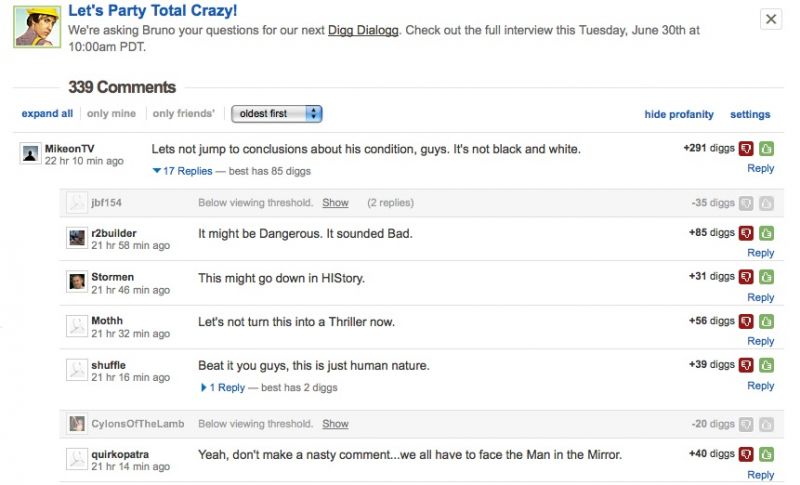The width and height of the screenshot is (800, 485).
Task: Open the Bruno avatar thumbnail in banner
Action: click(x=37, y=27)
